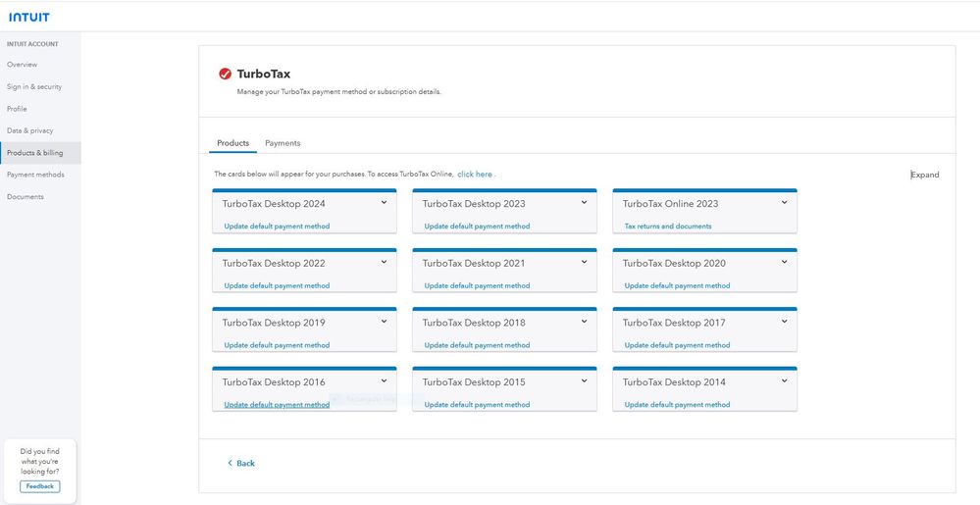Update default payment method for Desktop 2023
This screenshot has width=980, height=505.
pos(477,227)
